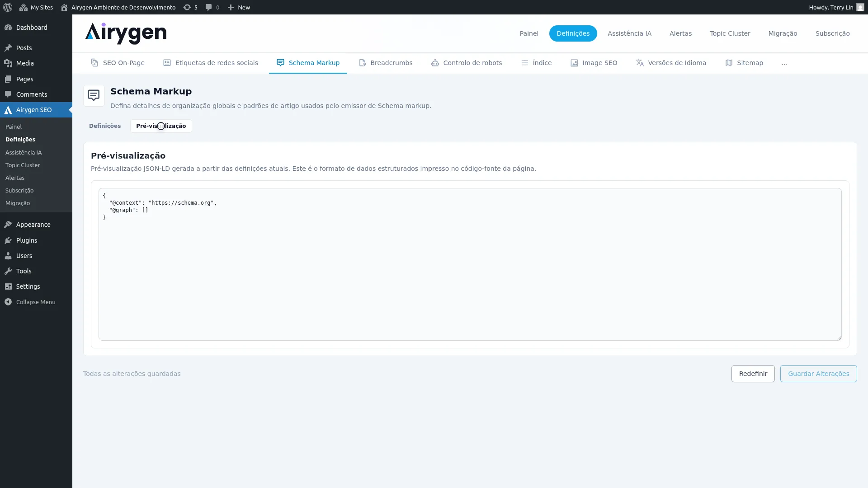The width and height of the screenshot is (868, 488).
Task: Click the Dashboard gauge icon
Action: tap(8, 28)
